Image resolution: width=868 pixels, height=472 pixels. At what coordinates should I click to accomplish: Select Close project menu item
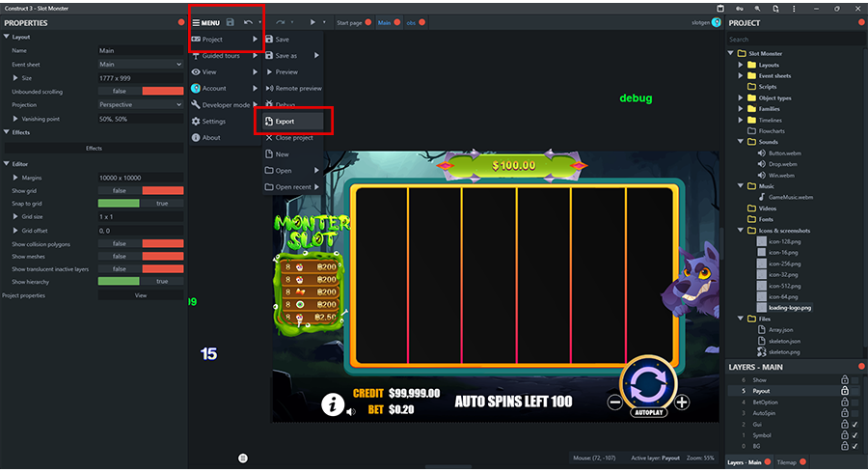tap(293, 137)
